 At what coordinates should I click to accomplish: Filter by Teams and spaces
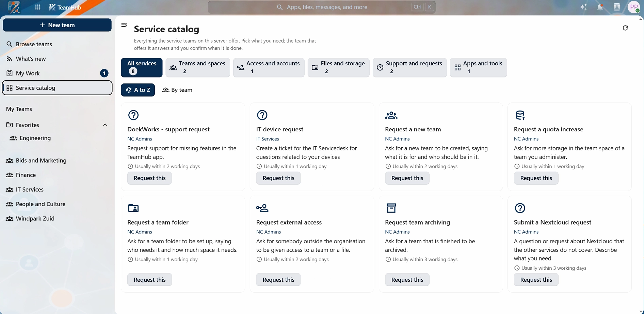(x=198, y=67)
